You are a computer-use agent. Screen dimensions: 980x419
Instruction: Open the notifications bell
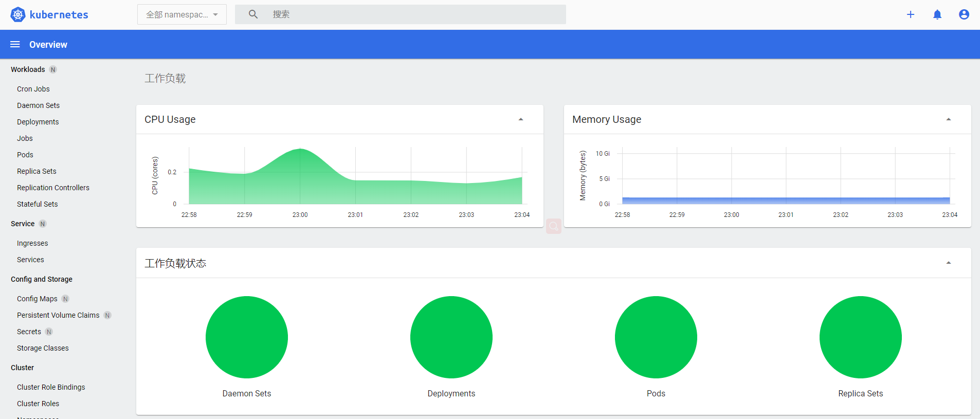937,14
